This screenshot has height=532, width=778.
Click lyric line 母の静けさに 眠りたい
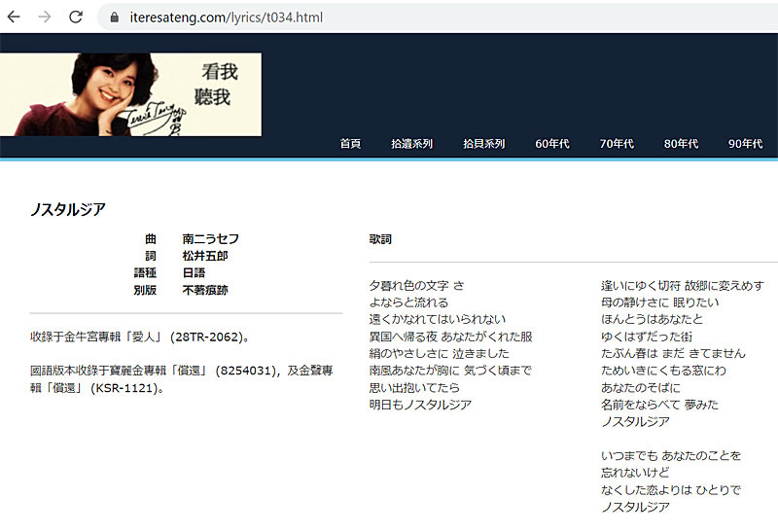point(660,302)
